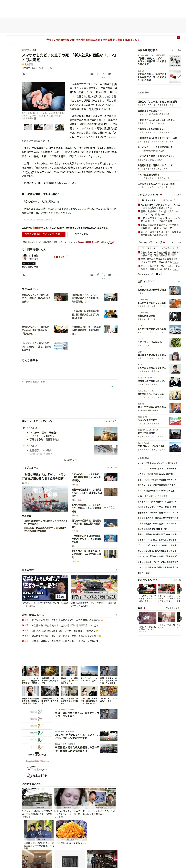Screen dimensions: 186x868
Task: Select the フェイスブック social ranking tab
Action: pyautogui.click(x=148, y=248)
